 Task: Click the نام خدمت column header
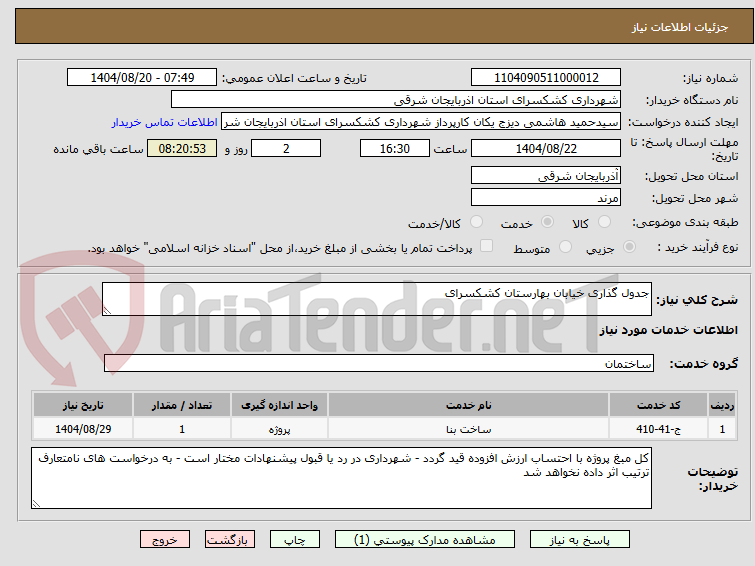(x=469, y=405)
